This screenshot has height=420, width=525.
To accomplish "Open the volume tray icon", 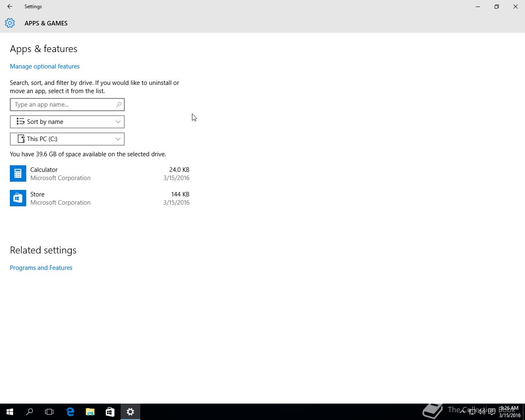I will coord(482,412).
